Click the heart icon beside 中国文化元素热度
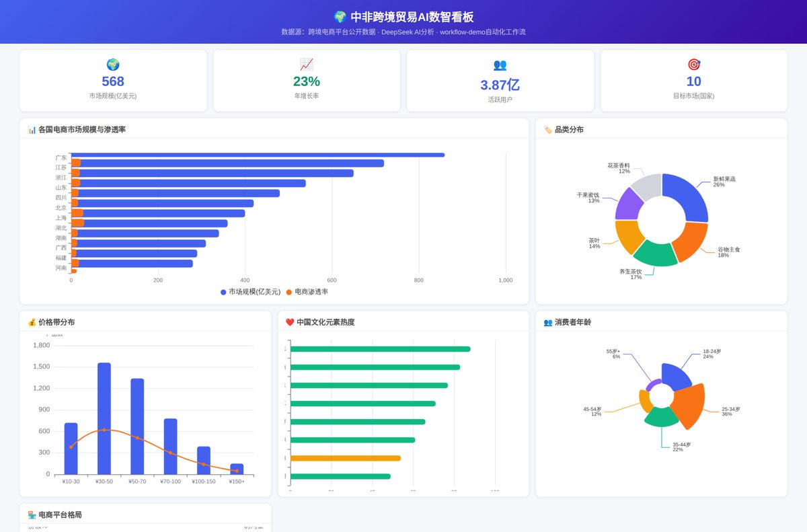The width and height of the screenshot is (807, 532). (290, 322)
